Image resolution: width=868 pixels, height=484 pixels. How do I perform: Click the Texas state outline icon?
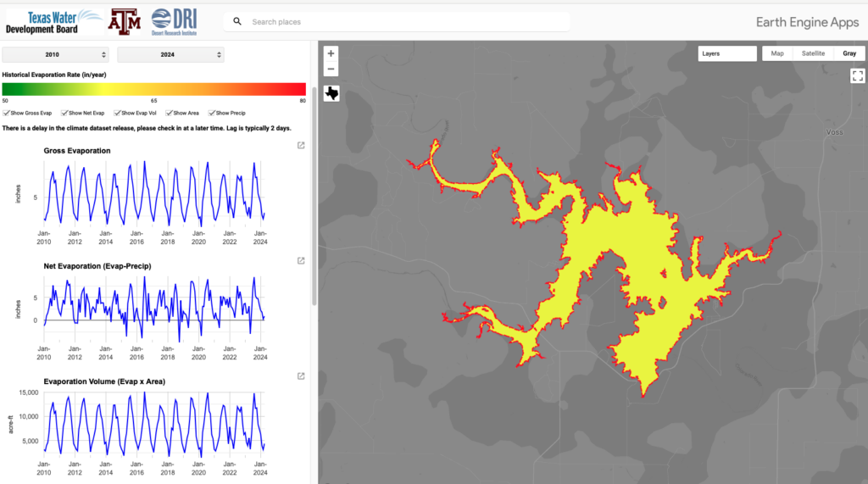(331, 93)
